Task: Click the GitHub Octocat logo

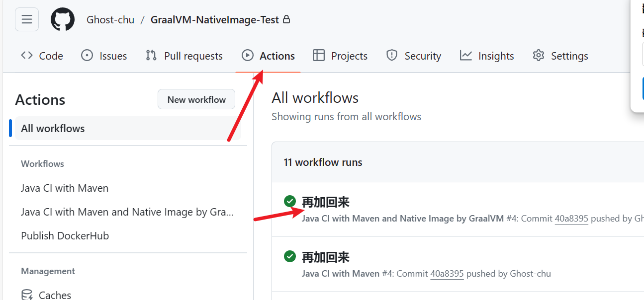Action: [x=63, y=19]
